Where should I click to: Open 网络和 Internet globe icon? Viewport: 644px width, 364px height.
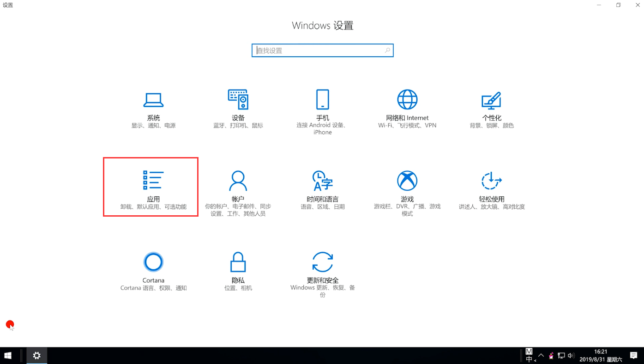(407, 99)
